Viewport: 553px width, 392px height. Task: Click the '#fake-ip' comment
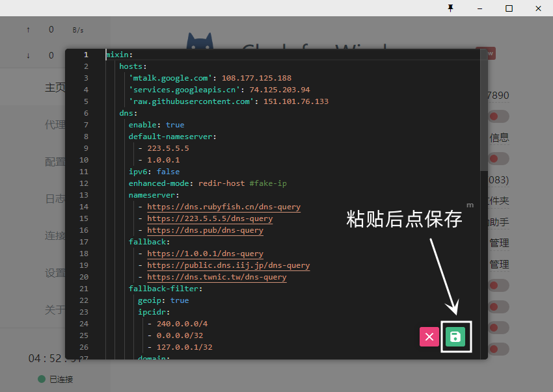pyautogui.click(x=268, y=183)
